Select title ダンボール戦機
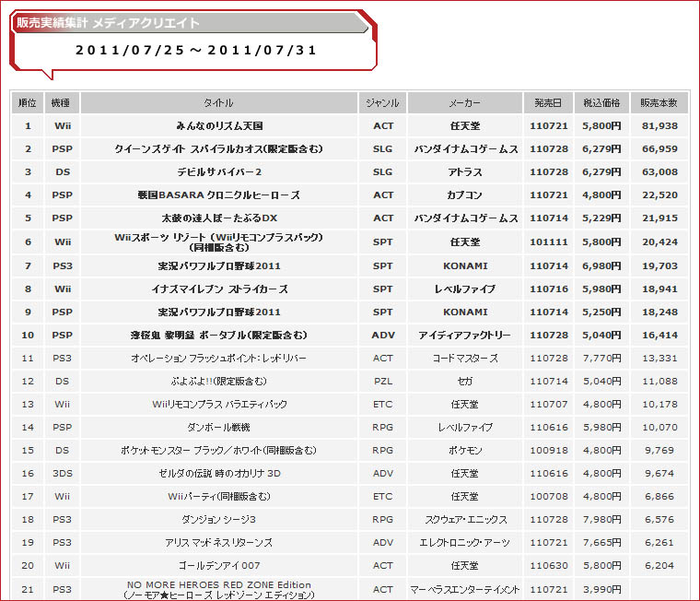 219,427
